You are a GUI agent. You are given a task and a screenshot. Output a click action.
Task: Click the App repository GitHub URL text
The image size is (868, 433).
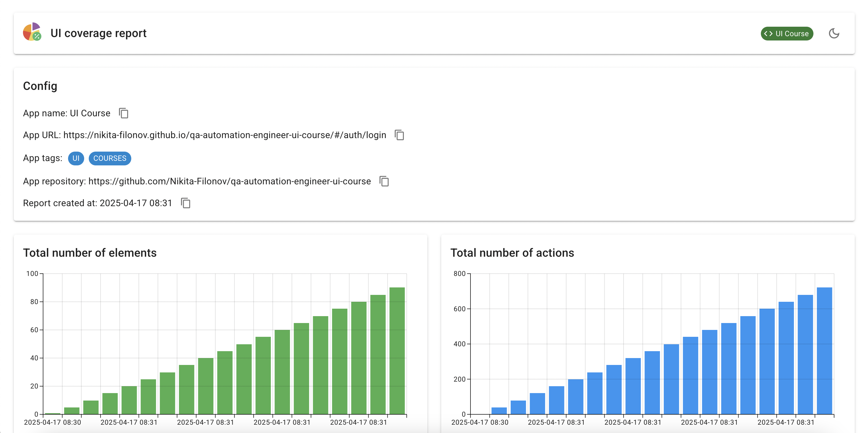coord(229,181)
